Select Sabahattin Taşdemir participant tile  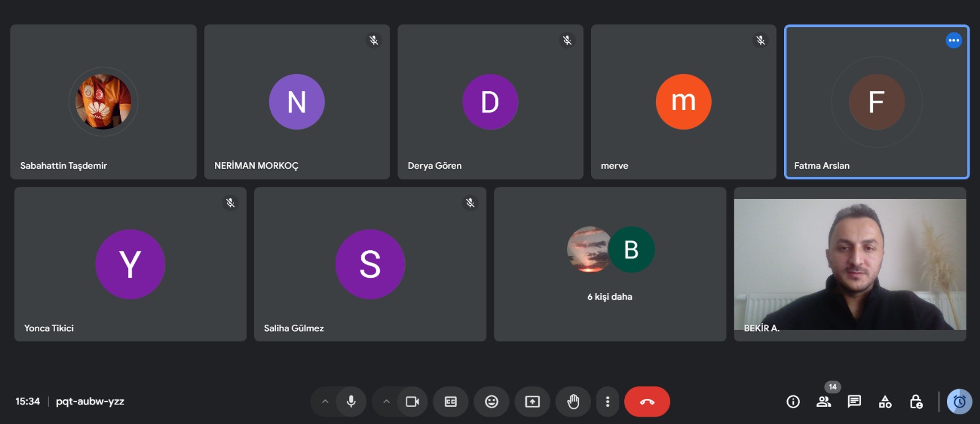[104, 102]
